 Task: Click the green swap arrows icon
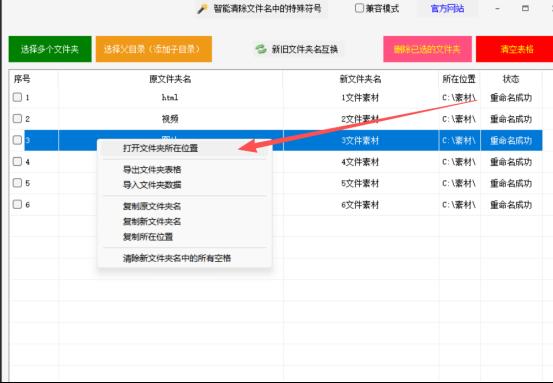click(x=261, y=49)
